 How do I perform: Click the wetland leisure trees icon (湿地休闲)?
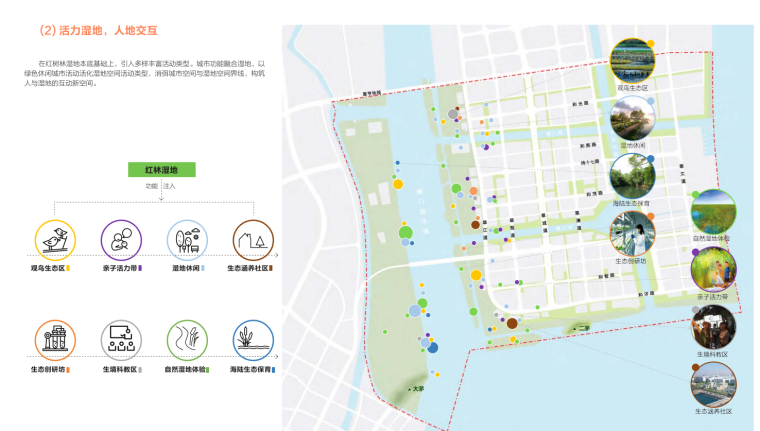pos(187,240)
